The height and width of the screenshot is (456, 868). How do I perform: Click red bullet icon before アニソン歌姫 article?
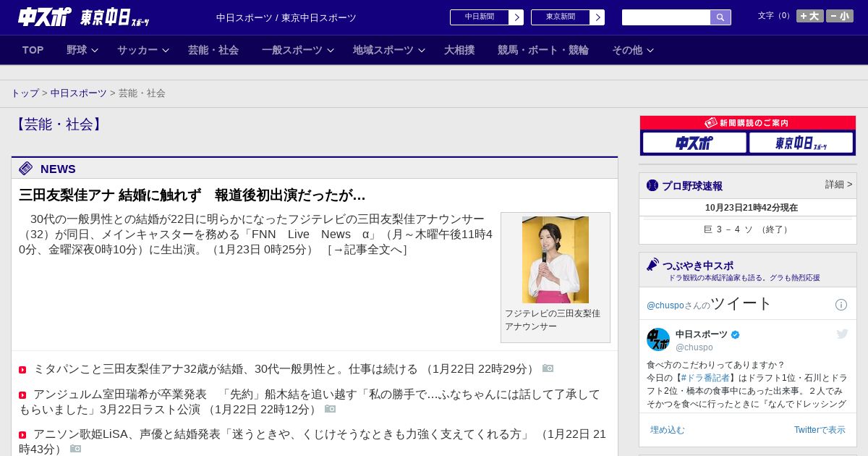pyautogui.click(x=22, y=435)
